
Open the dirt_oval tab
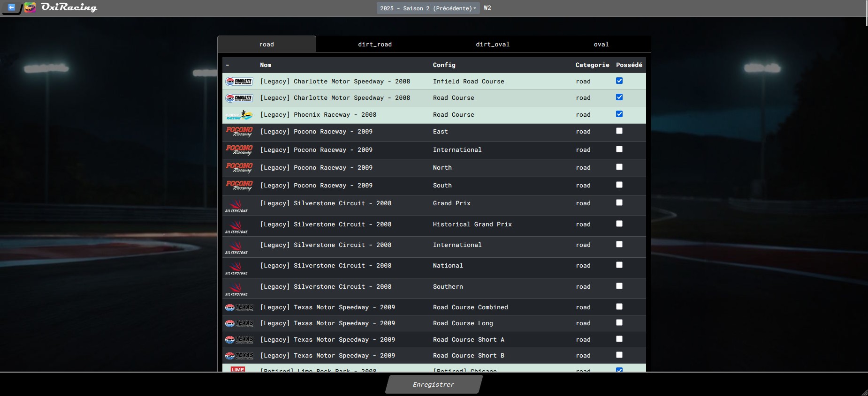pos(493,44)
